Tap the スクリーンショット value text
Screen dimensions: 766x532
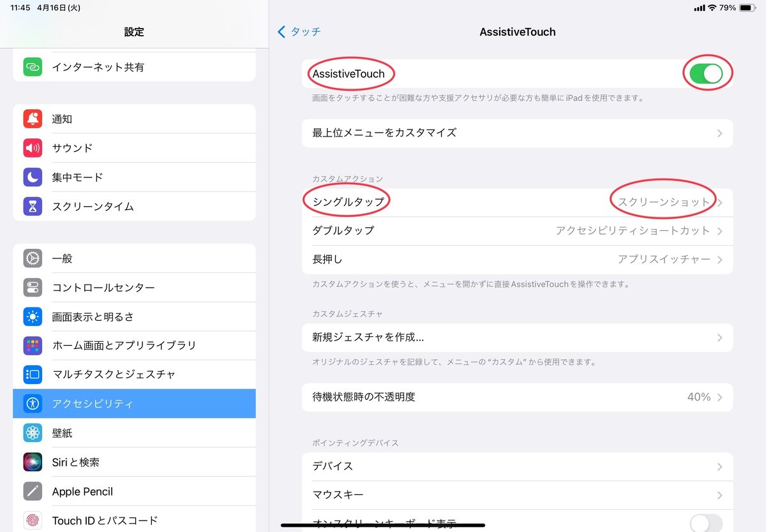click(664, 202)
